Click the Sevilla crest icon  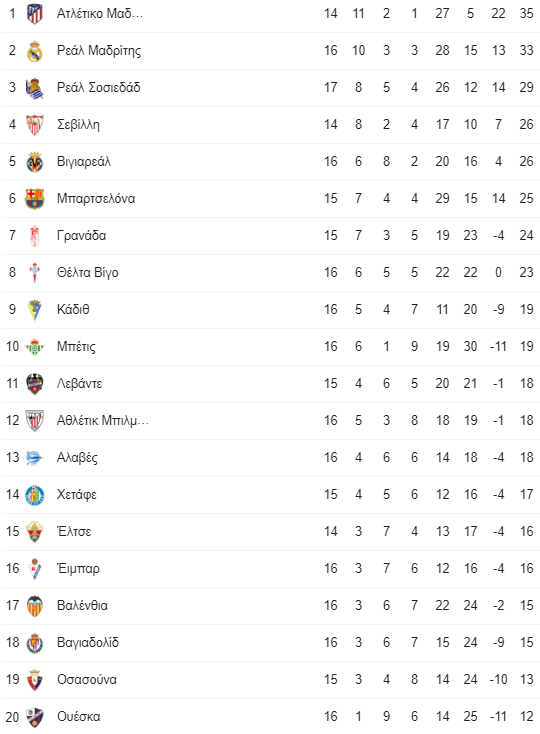pyautogui.click(x=35, y=125)
